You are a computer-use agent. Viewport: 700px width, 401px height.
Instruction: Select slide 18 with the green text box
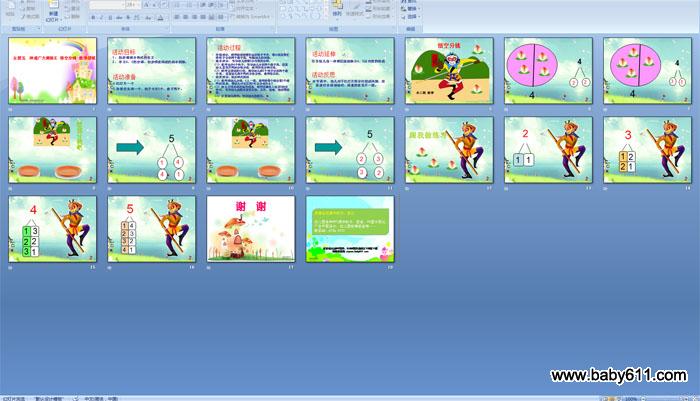(350, 229)
